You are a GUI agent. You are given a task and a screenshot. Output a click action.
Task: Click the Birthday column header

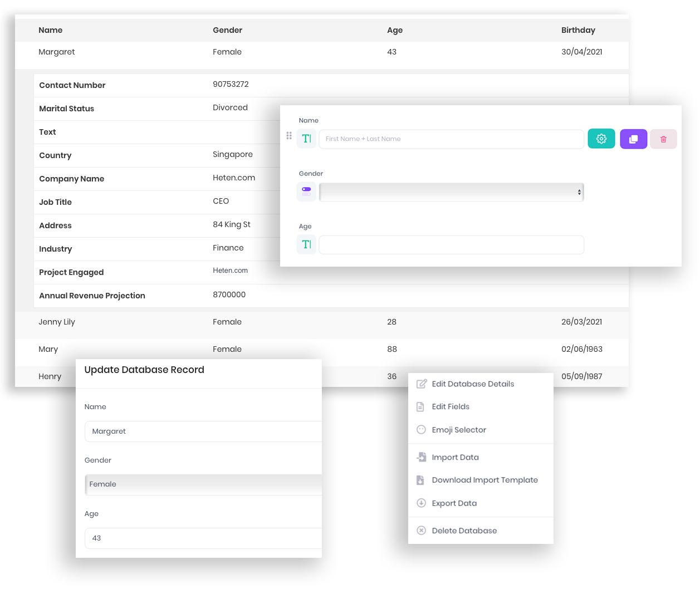pyautogui.click(x=578, y=30)
